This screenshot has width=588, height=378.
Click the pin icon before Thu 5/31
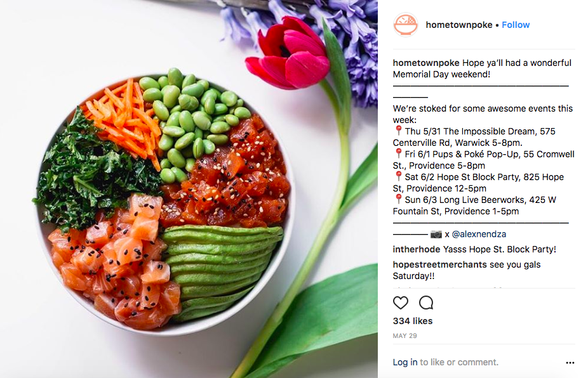[x=398, y=131]
